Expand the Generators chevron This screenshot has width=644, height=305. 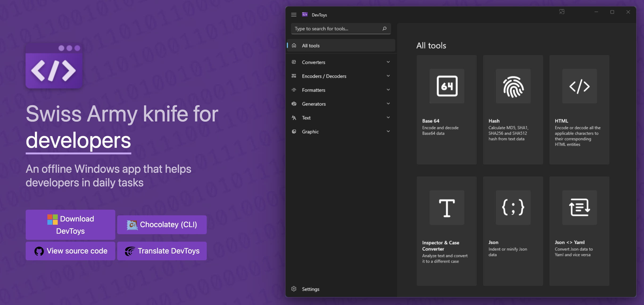coord(388,104)
